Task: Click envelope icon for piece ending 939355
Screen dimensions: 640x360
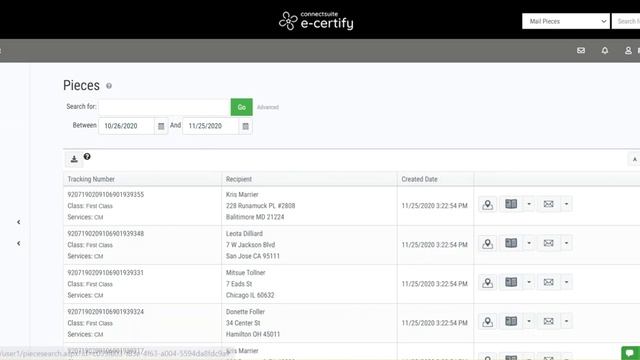Action: coord(549,204)
